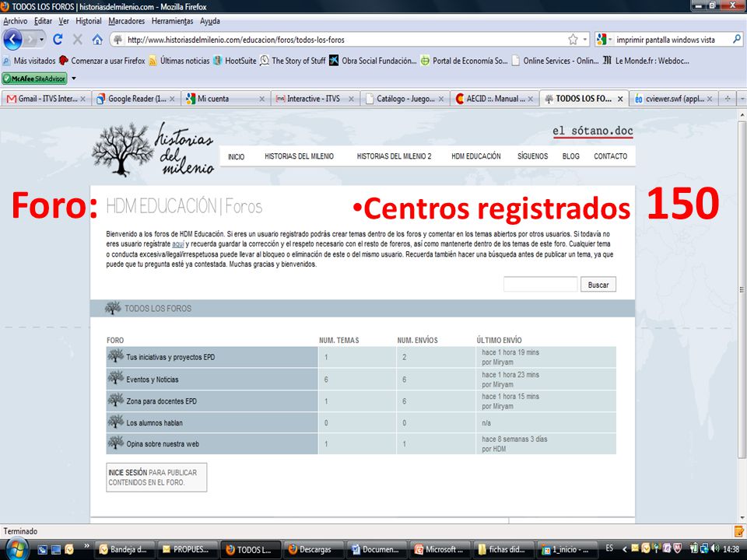Click the stop loading X icon
Viewport: 747px width, 560px height.
point(78,40)
